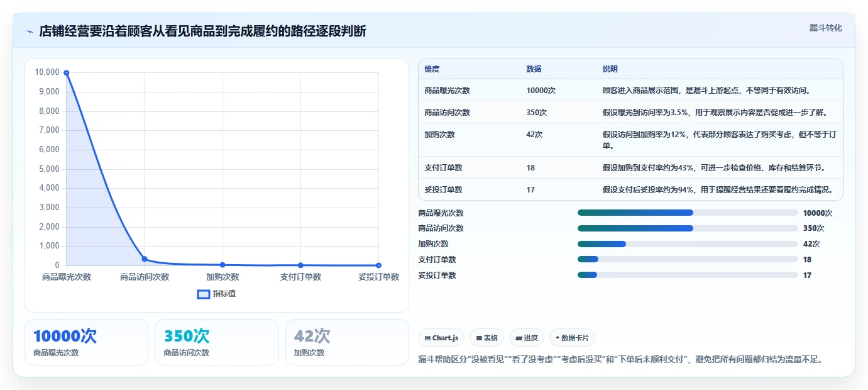Click the x-axis label 妥投订单数
Image resolution: width=868 pixels, height=390 pixels.
pyautogui.click(x=378, y=277)
